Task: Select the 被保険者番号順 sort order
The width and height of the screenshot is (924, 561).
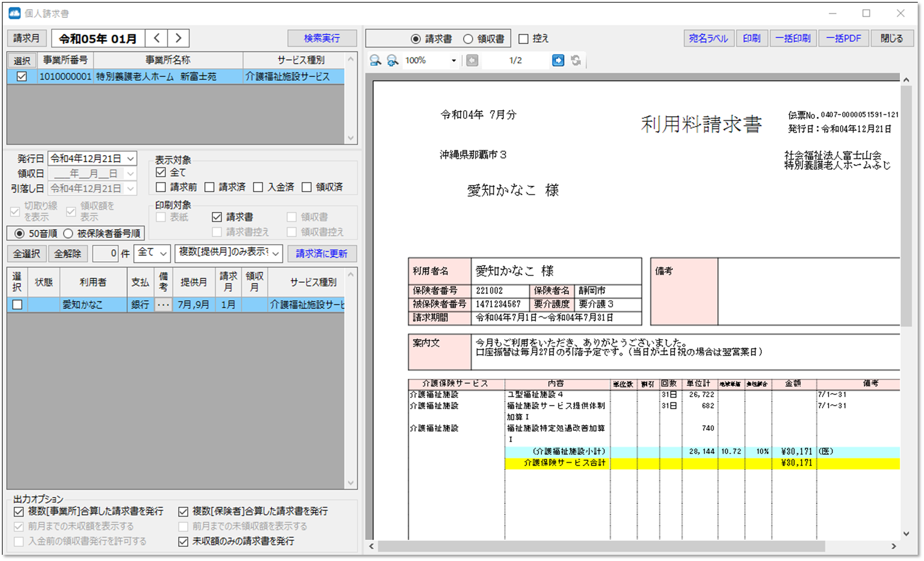Action: pos(68,233)
